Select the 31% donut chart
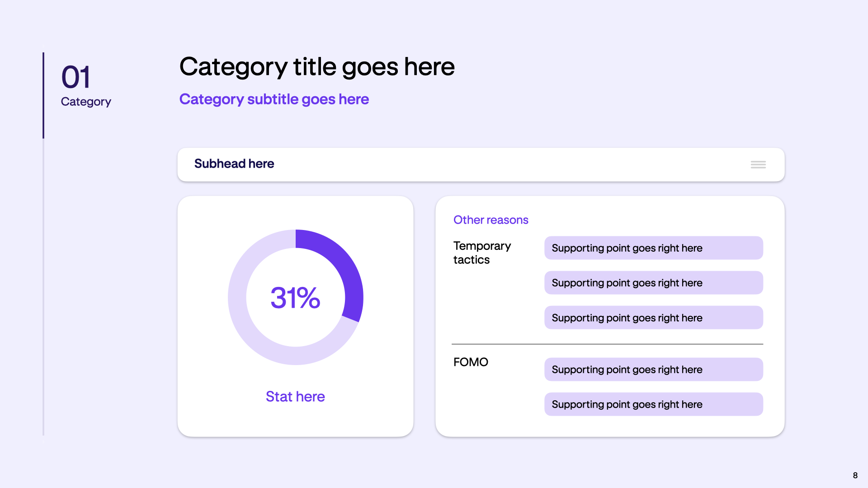The height and width of the screenshot is (488, 868). coord(296,297)
